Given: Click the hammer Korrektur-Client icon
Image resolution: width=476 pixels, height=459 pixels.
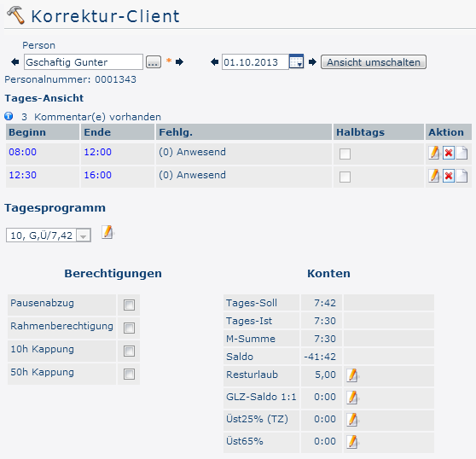Looking at the screenshot, I should coord(15,15).
